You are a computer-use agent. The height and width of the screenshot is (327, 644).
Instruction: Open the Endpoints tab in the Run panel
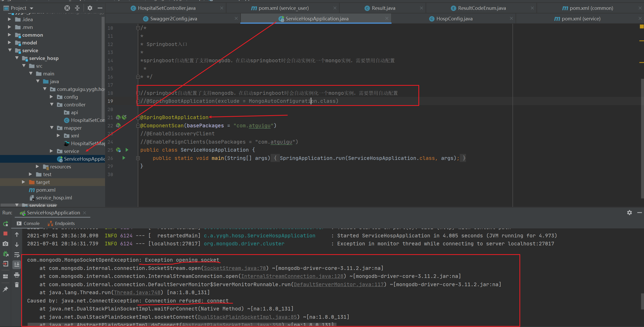click(x=65, y=223)
